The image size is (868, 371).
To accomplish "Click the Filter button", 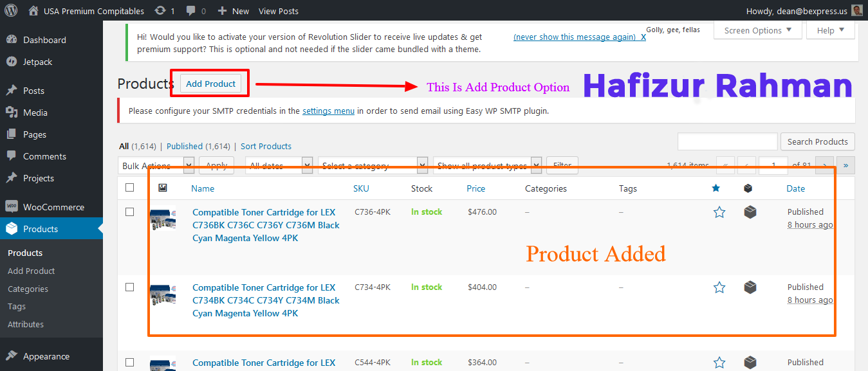I will (562, 165).
